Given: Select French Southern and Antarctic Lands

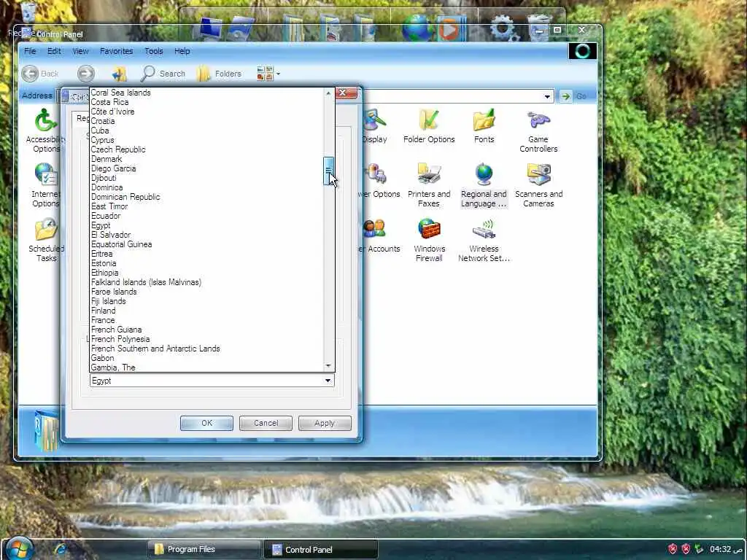Looking at the screenshot, I should 155,349.
